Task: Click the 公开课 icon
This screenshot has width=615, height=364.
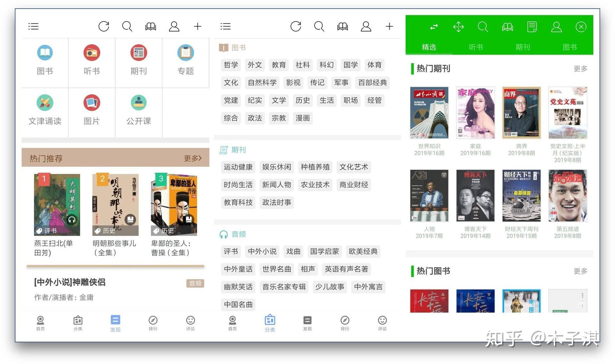Action: pyautogui.click(x=138, y=103)
